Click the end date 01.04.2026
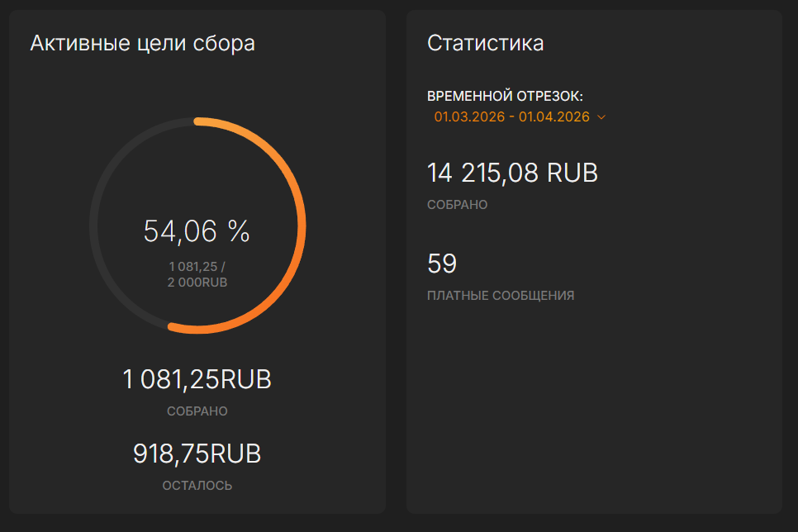This screenshot has height=532, width=798. (x=554, y=117)
